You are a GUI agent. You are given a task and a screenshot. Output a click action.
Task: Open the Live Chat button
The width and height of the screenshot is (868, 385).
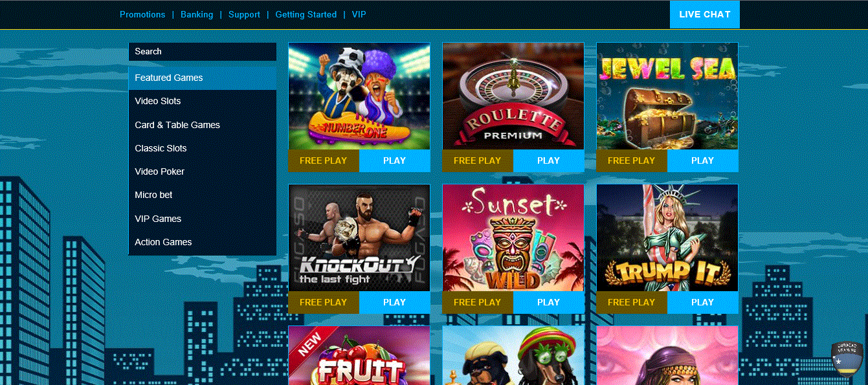pyautogui.click(x=705, y=14)
